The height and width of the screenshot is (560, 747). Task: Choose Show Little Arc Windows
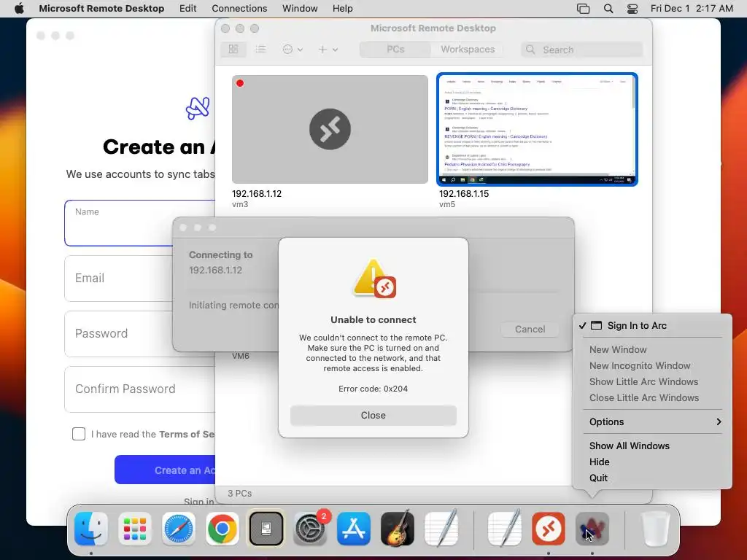[x=643, y=381]
